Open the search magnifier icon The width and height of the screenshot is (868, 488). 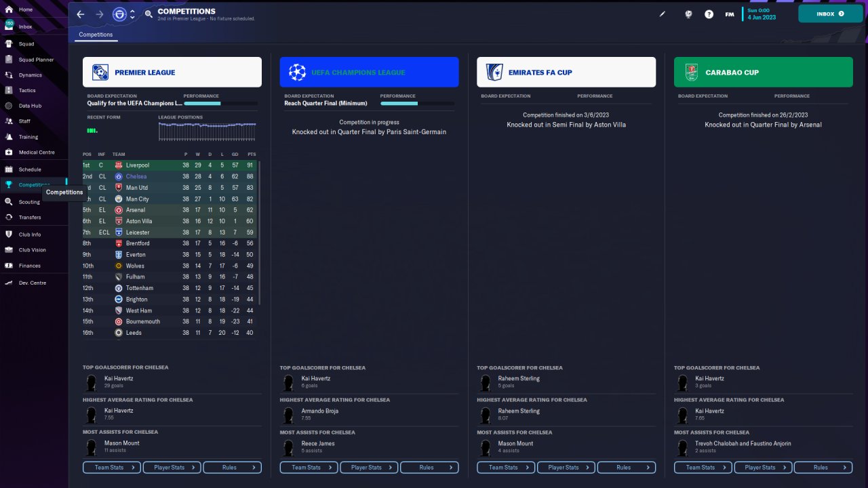149,14
